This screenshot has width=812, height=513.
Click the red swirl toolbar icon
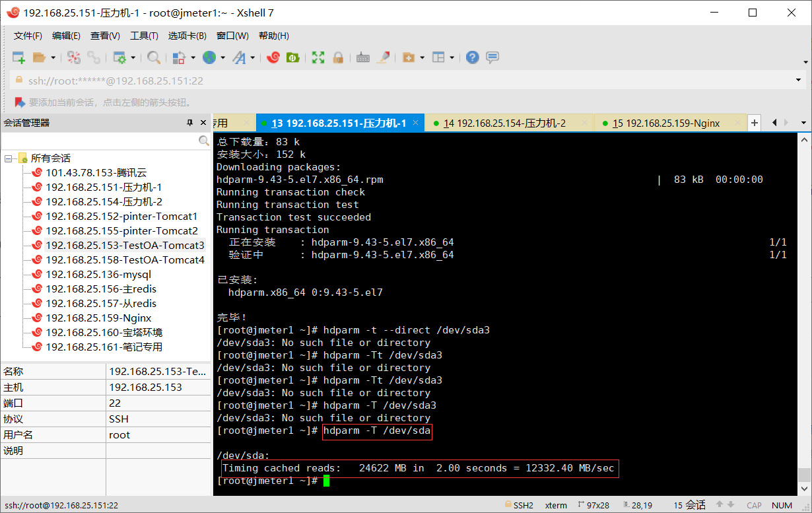click(x=273, y=57)
